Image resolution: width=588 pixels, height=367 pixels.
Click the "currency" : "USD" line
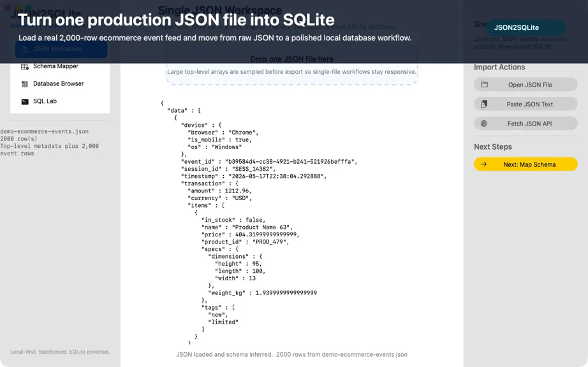click(x=219, y=198)
